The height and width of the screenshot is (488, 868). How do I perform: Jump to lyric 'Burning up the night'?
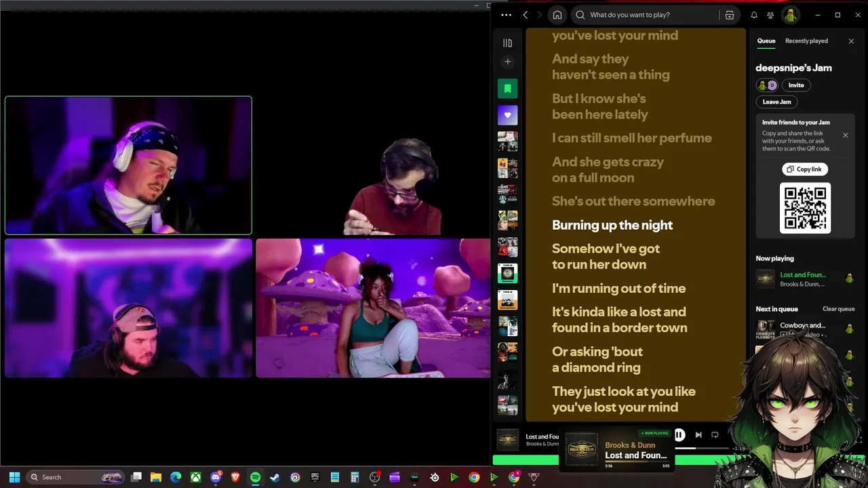(612, 225)
